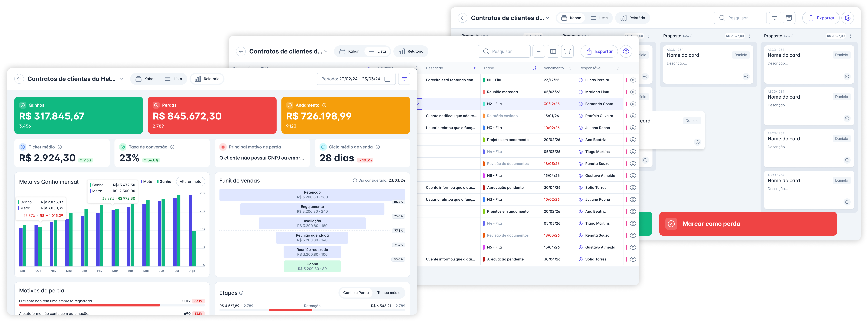Click comment icon on first card in last column

coord(847,76)
